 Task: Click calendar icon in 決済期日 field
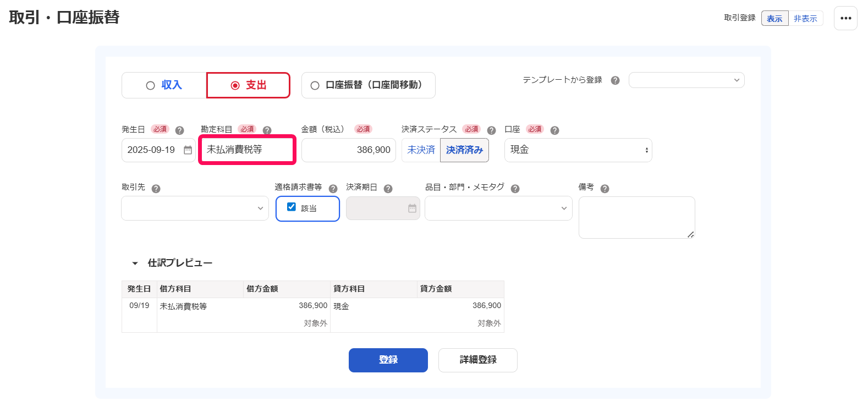412,208
